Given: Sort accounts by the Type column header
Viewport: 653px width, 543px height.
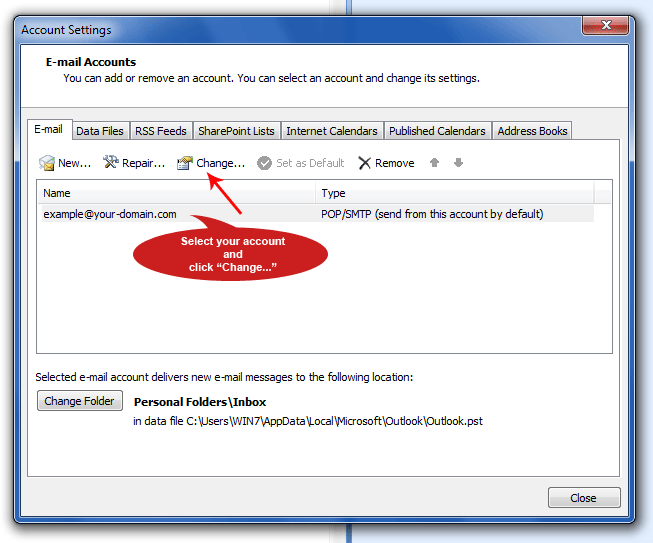Looking at the screenshot, I should click(455, 193).
